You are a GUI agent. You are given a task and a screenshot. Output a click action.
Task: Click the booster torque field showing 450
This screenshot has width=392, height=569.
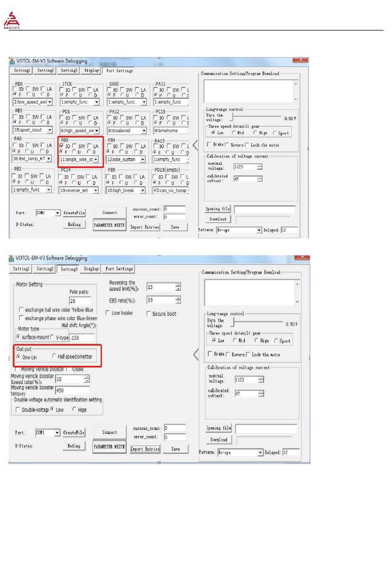[x=72, y=390]
